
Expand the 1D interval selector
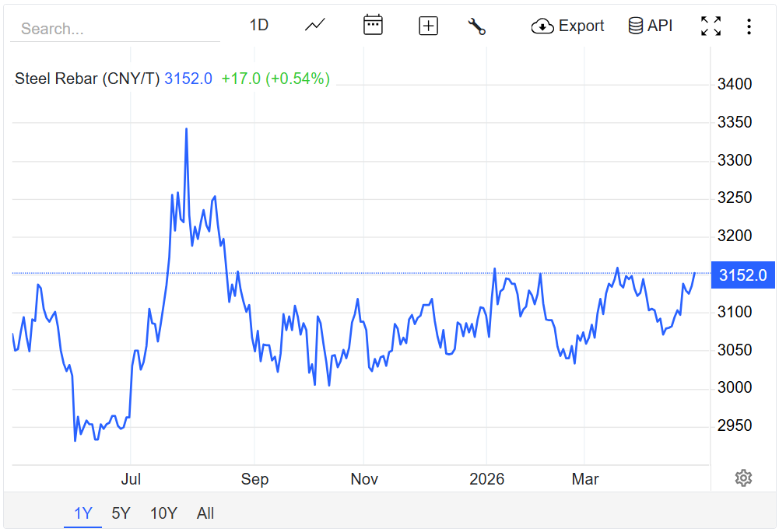[x=258, y=26]
